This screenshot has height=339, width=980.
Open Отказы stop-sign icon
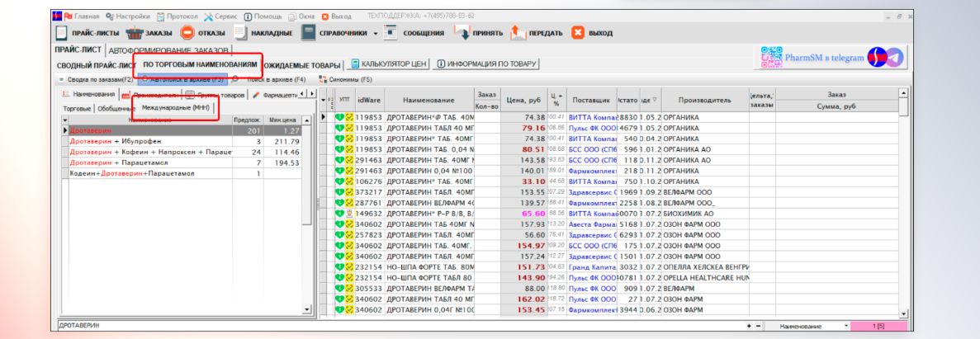coord(187,33)
